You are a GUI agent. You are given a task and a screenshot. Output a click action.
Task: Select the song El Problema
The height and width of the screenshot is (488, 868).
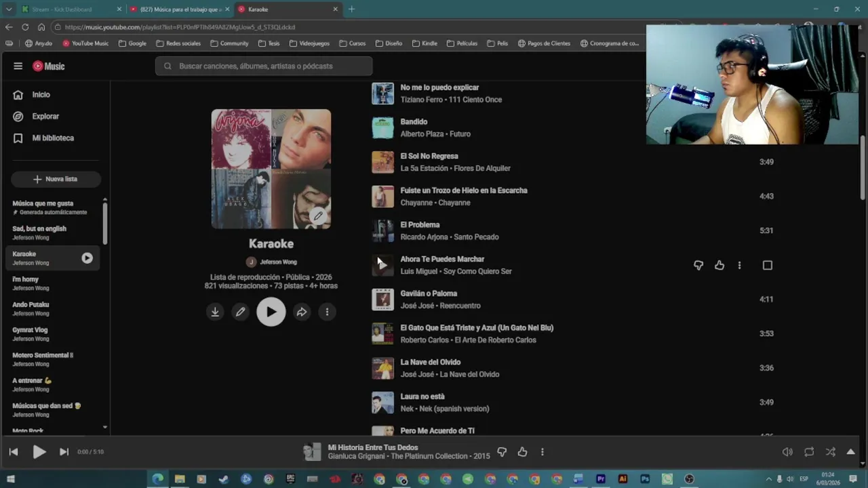(x=420, y=225)
